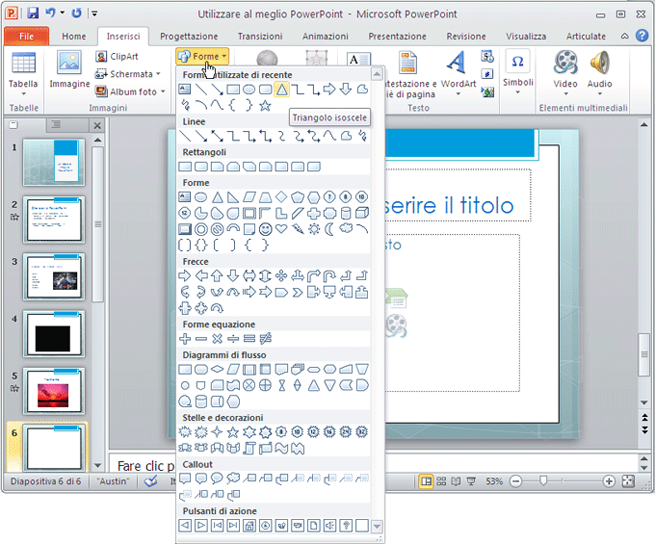Fit slide to current window
This screenshot has height=544, width=655.
(628, 481)
